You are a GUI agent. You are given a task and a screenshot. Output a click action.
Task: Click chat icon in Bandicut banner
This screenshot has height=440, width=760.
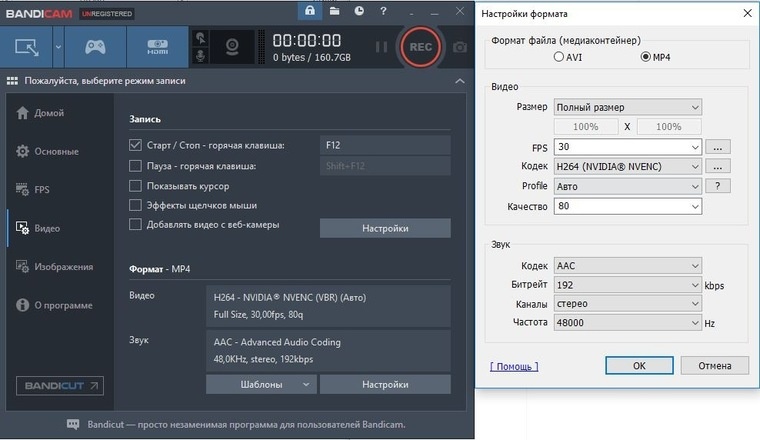coord(73,424)
